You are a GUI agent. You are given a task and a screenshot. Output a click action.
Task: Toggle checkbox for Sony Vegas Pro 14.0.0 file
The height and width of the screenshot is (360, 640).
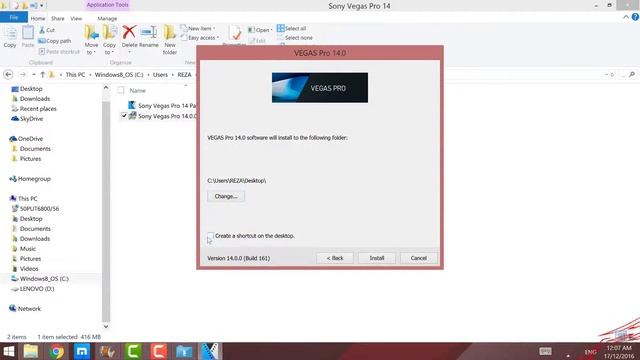(124, 116)
